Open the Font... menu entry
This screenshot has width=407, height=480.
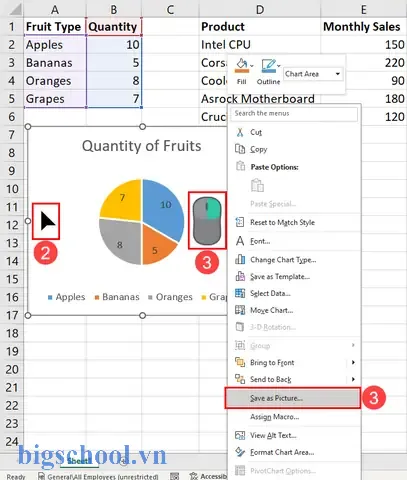click(260, 241)
